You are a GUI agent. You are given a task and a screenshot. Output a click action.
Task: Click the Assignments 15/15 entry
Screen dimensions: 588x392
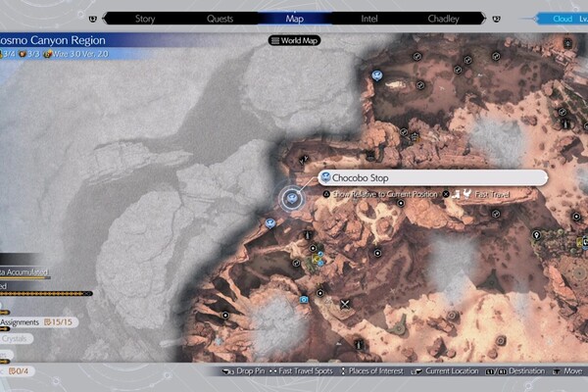38,322
